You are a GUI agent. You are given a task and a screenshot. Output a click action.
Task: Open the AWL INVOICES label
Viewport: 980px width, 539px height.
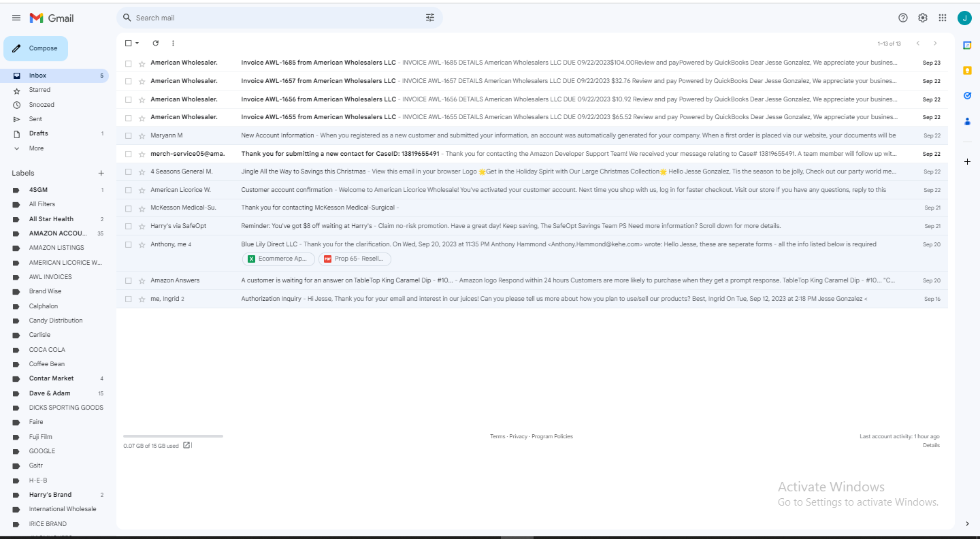pyautogui.click(x=50, y=277)
